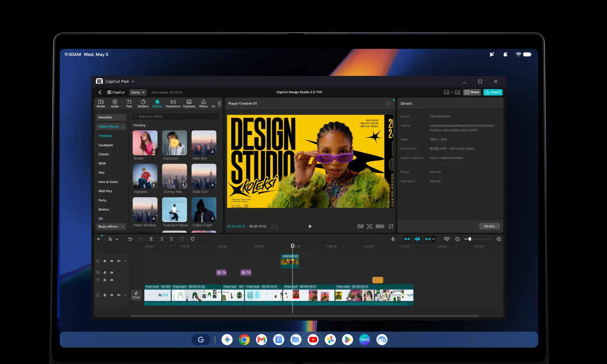The width and height of the screenshot is (607, 364).
Task: Download the Heart Window effect
Action: click(x=154, y=218)
